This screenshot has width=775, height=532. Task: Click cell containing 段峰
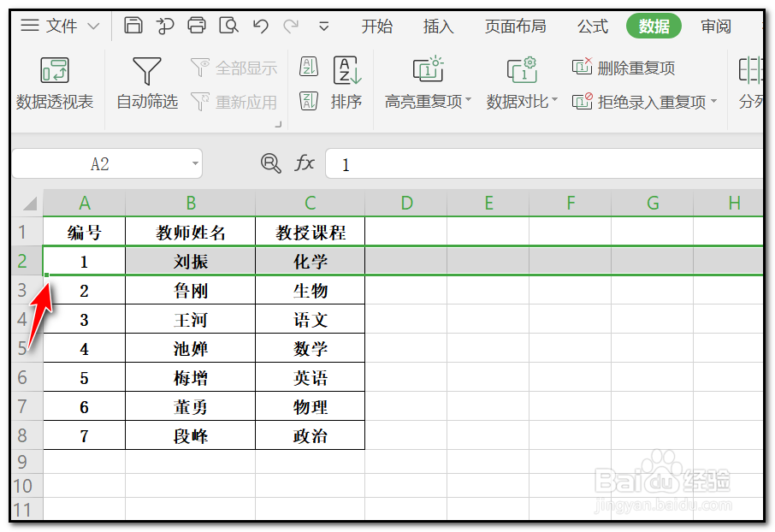190,435
